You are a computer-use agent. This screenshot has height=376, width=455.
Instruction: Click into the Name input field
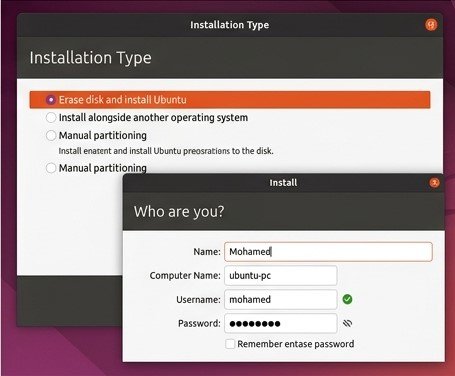tap(328, 252)
